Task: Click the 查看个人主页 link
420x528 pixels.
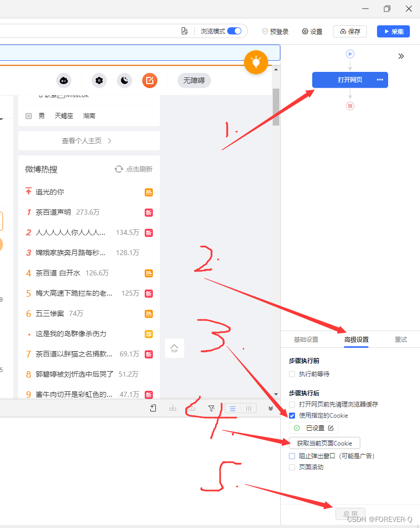Action: coord(82,141)
